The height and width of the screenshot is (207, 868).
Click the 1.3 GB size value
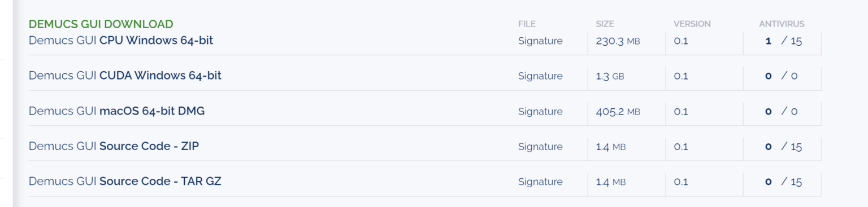(610, 76)
